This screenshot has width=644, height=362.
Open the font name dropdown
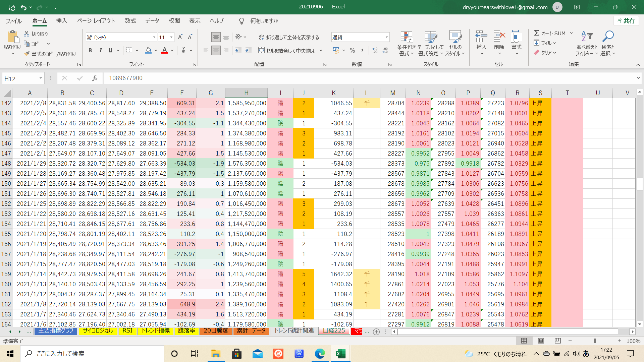pyautogui.click(x=154, y=37)
